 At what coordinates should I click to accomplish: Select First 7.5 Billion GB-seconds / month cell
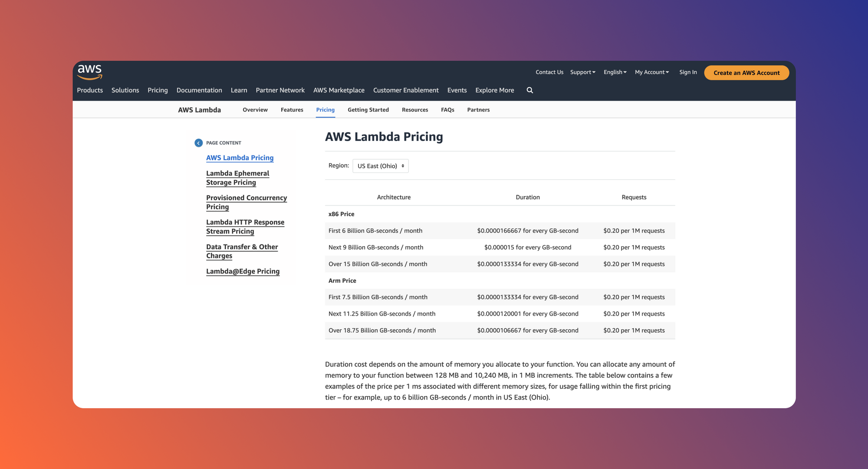pos(378,297)
